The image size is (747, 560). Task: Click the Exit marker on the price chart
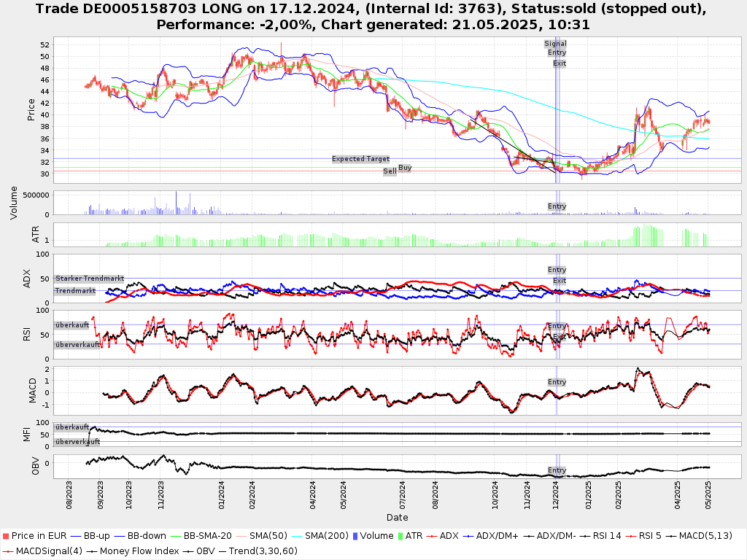tap(559, 63)
